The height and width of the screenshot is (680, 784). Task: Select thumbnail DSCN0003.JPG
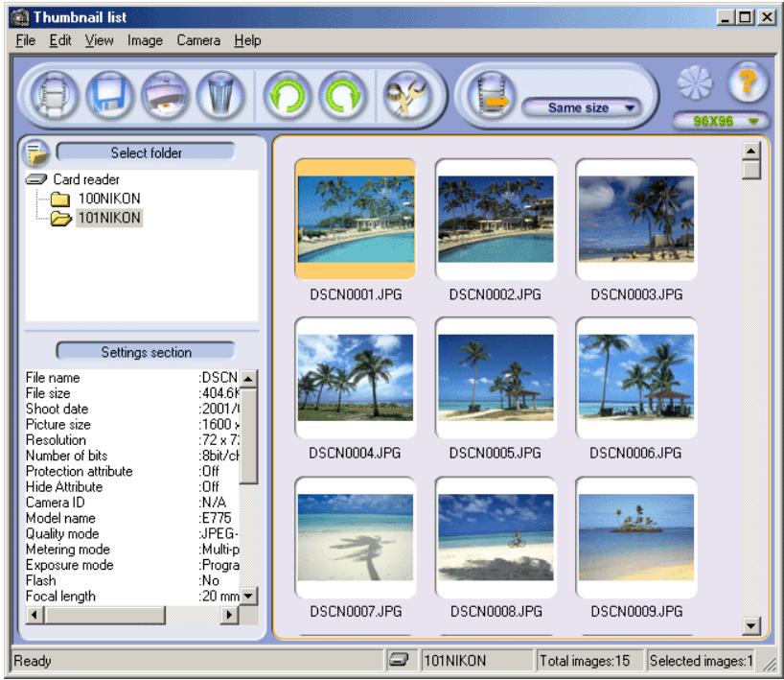click(x=636, y=219)
